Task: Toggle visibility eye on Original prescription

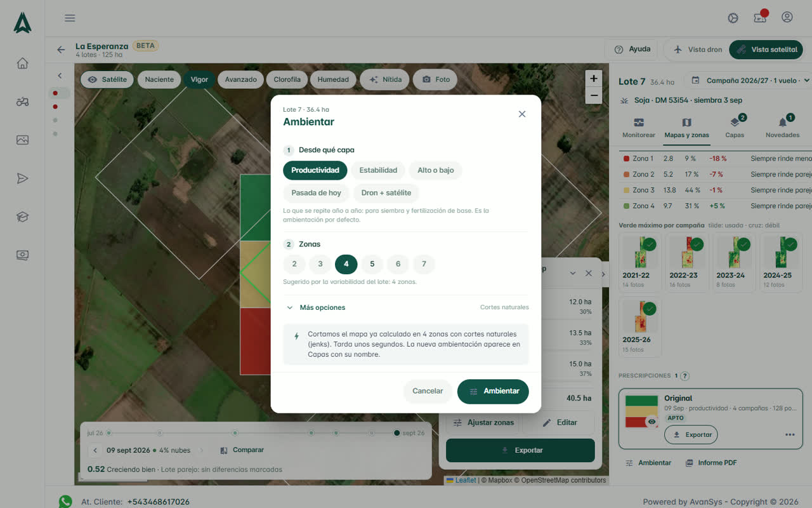Action: click(652, 422)
